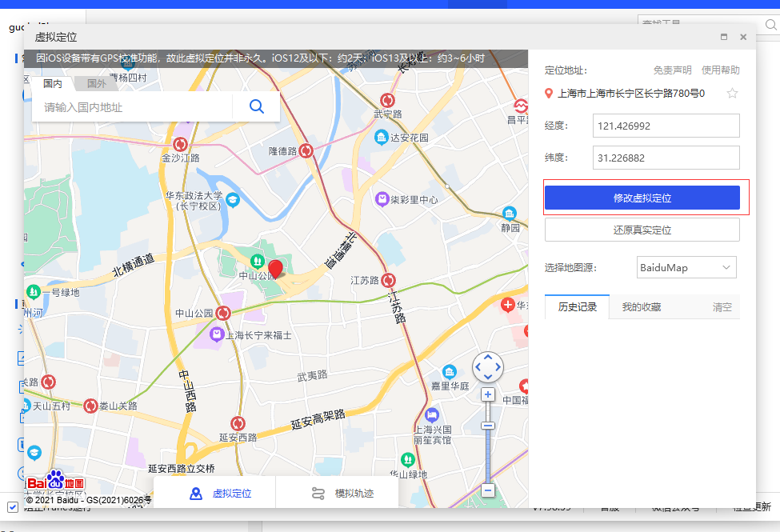The height and width of the screenshot is (532, 780).
Task: Star the current address as favorite
Action: tap(732, 94)
